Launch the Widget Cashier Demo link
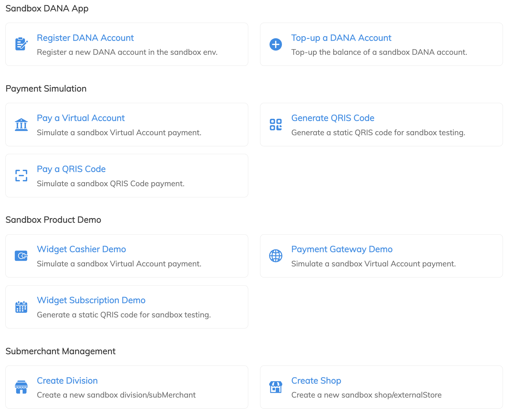 (81, 249)
